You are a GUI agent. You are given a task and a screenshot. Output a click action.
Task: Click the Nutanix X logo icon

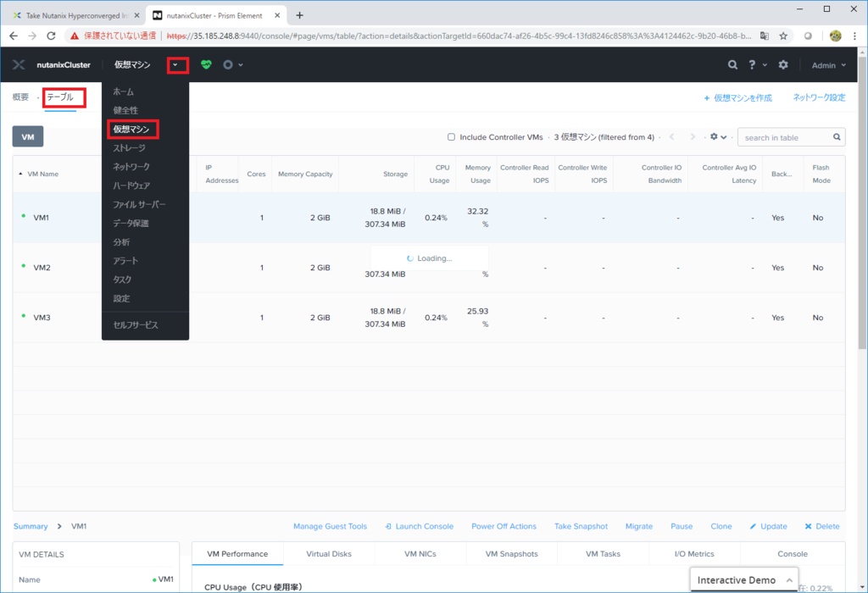tap(19, 64)
